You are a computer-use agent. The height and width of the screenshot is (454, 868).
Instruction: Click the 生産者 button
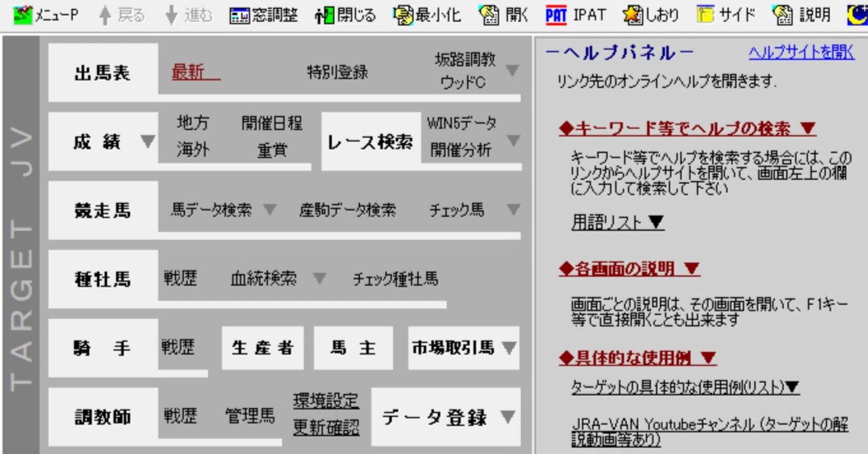(x=262, y=348)
